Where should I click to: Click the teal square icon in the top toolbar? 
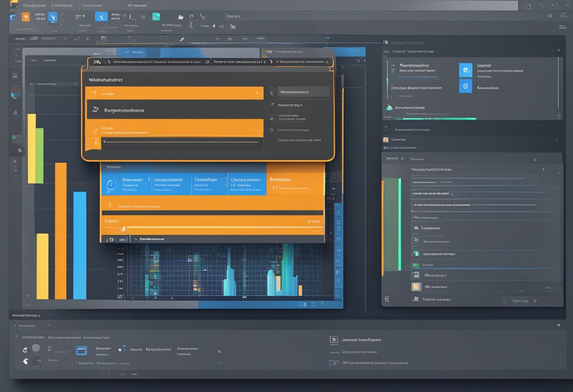[x=156, y=16]
